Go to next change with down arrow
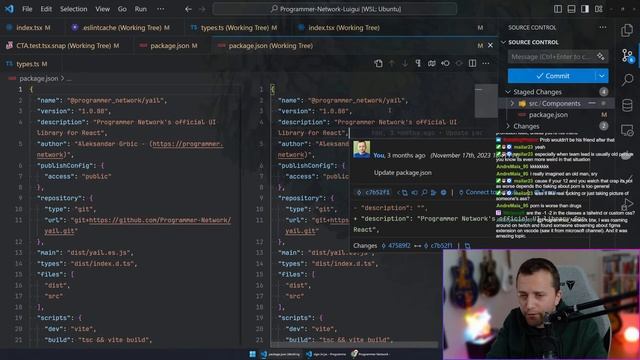This screenshot has width=640, height=360. tap(405, 63)
